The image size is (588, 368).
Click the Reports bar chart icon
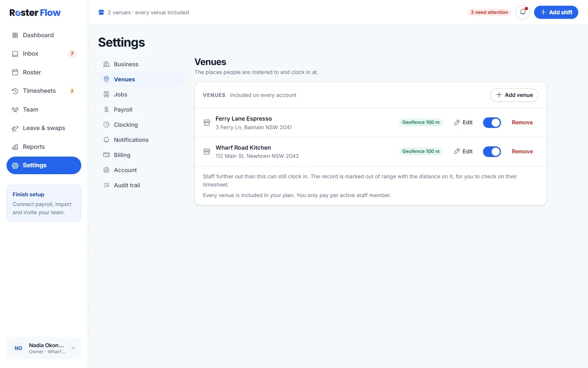[15, 147]
